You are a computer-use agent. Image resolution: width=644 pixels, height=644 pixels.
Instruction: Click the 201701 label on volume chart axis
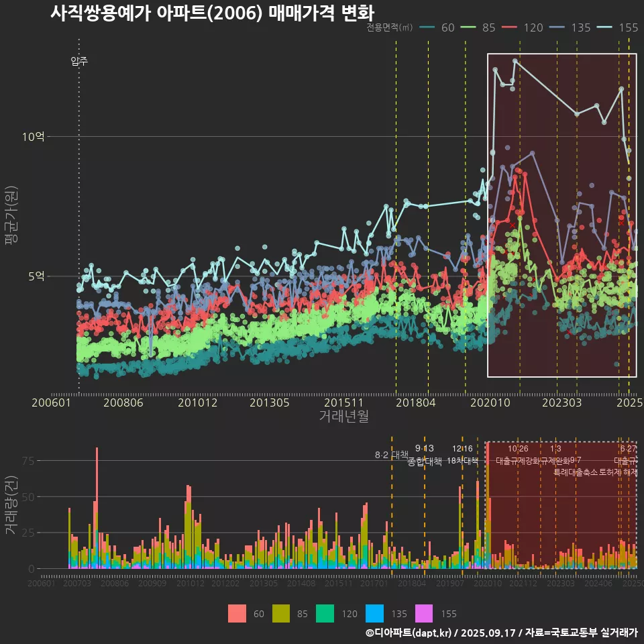click(x=374, y=583)
